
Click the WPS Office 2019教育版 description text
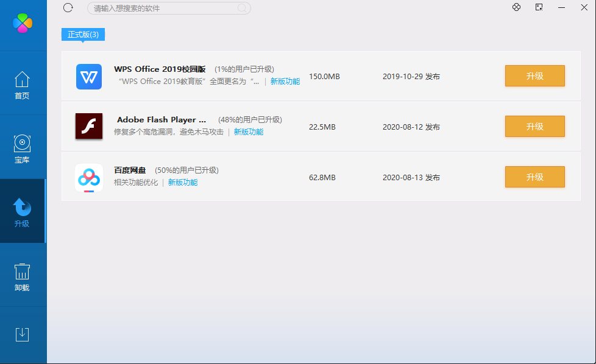click(x=189, y=81)
